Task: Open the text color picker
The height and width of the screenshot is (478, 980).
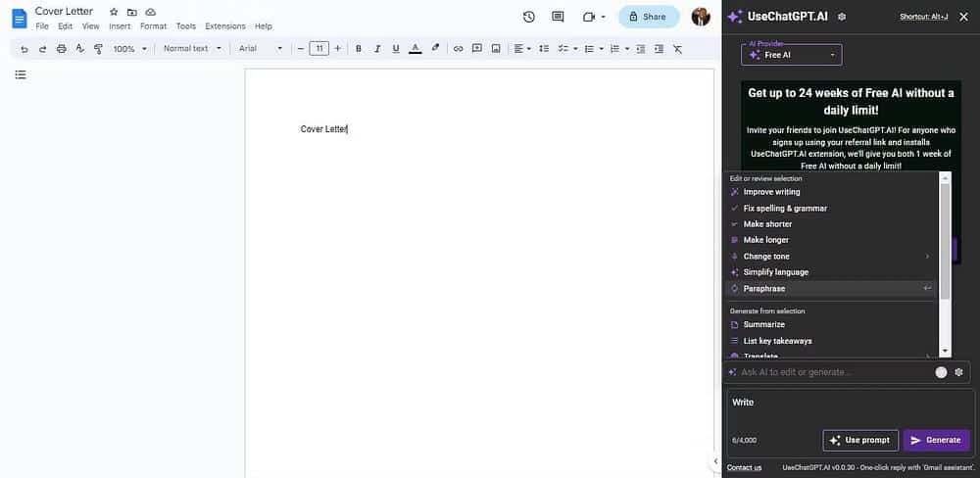Action: click(415, 49)
